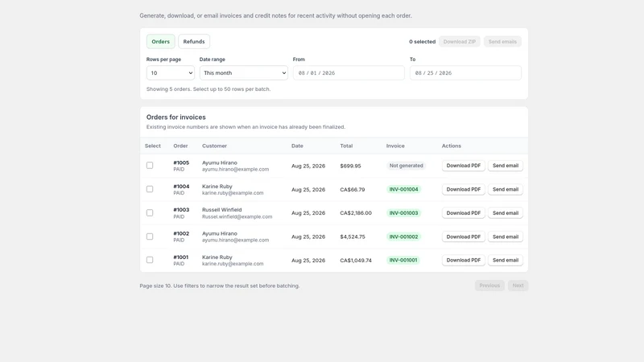Click the Customer column header
The height and width of the screenshot is (362, 644).
214,146
